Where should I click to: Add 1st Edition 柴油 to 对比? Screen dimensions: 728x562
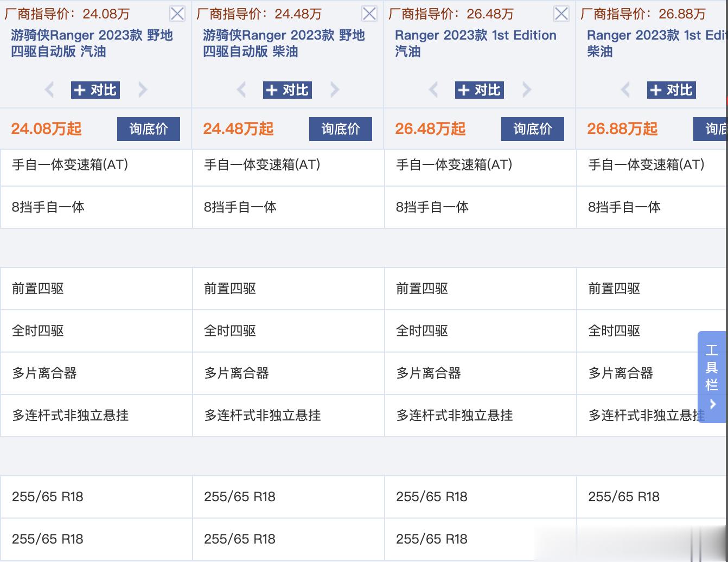pos(672,90)
